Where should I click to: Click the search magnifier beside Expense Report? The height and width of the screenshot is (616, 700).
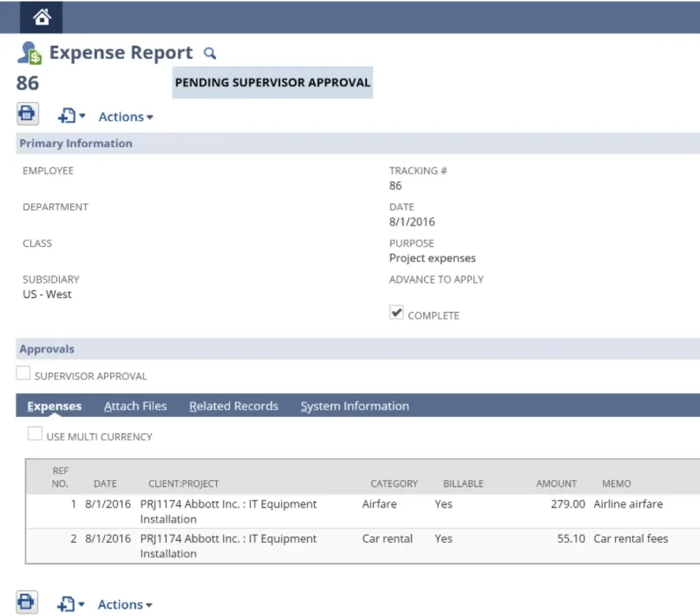click(210, 53)
